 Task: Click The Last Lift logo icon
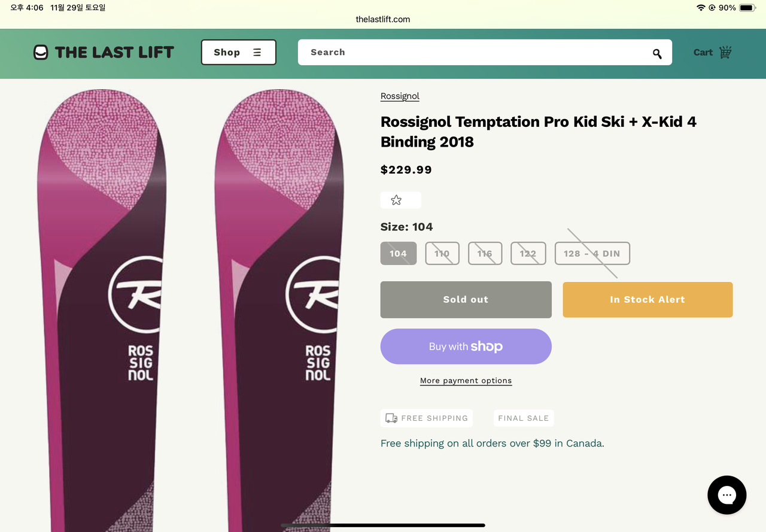coord(41,53)
